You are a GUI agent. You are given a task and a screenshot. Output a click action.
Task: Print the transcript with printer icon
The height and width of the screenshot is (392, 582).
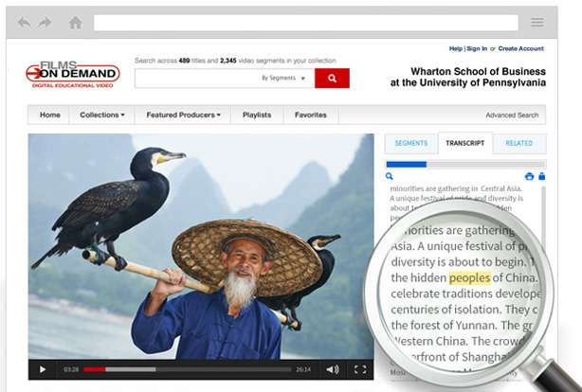point(529,176)
